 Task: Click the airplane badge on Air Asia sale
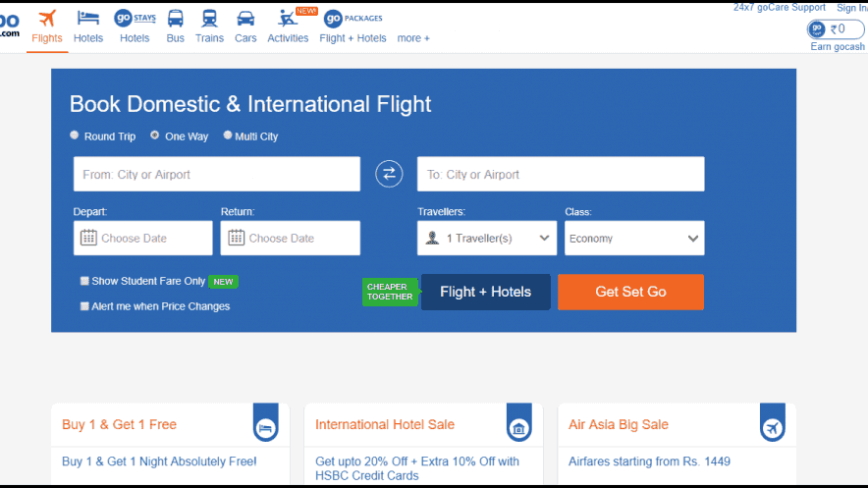coord(773,422)
